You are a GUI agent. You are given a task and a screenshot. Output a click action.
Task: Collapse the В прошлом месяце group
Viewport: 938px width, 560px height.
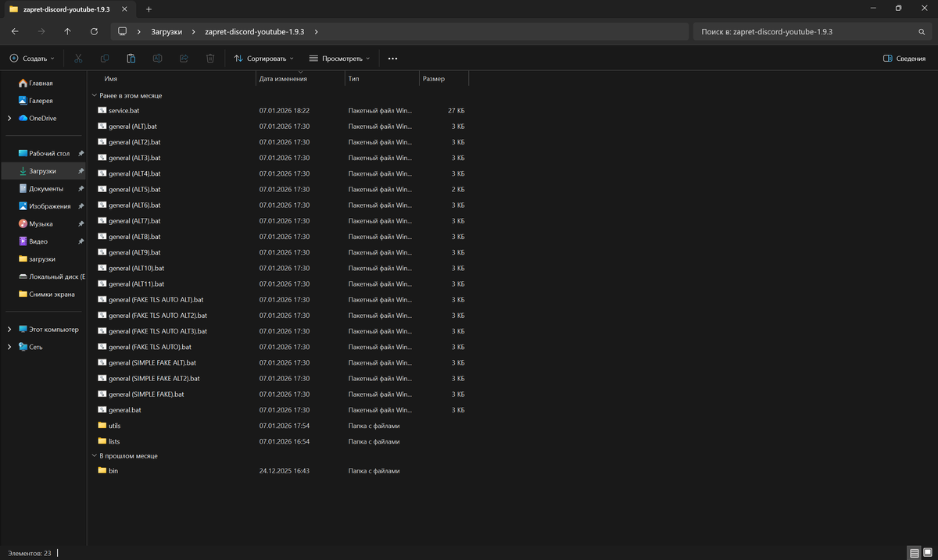coord(95,455)
